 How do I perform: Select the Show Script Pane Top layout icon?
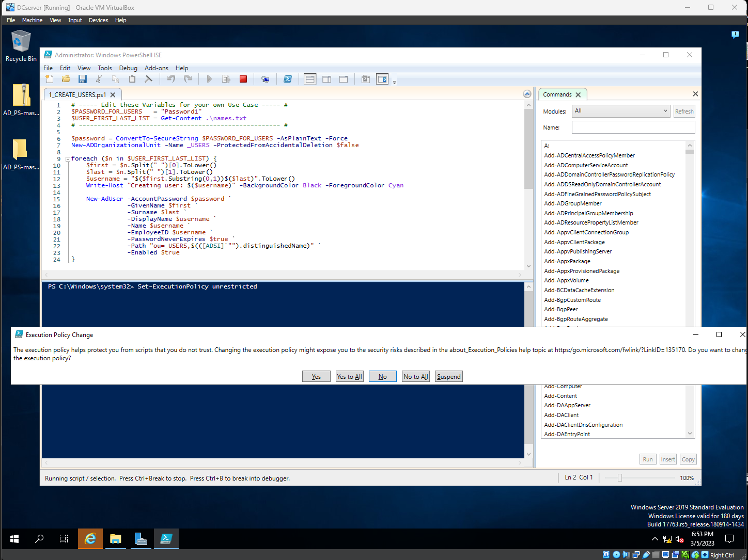(310, 79)
